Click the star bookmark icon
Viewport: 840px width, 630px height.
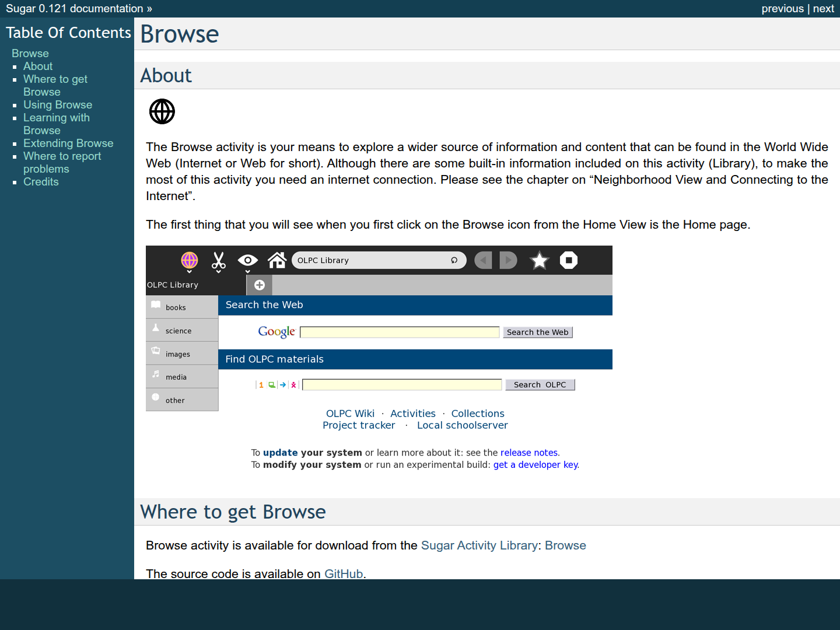pos(540,260)
